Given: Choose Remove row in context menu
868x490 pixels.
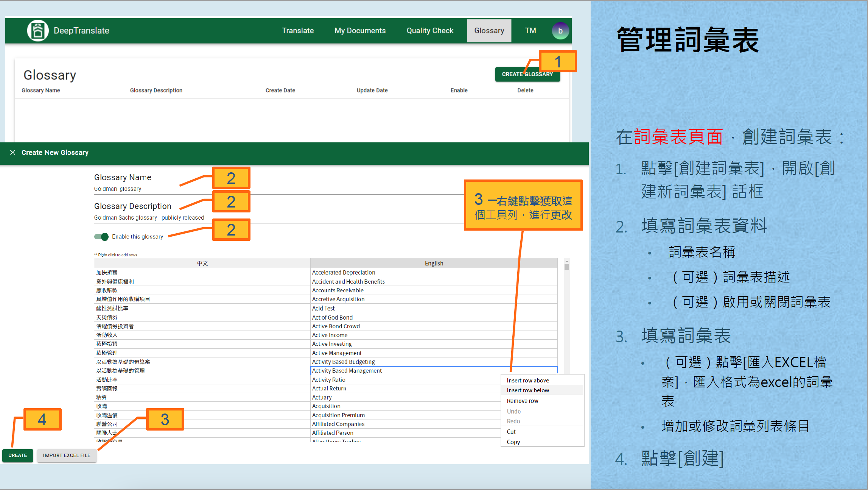Looking at the screenshot, I should 522,401.
